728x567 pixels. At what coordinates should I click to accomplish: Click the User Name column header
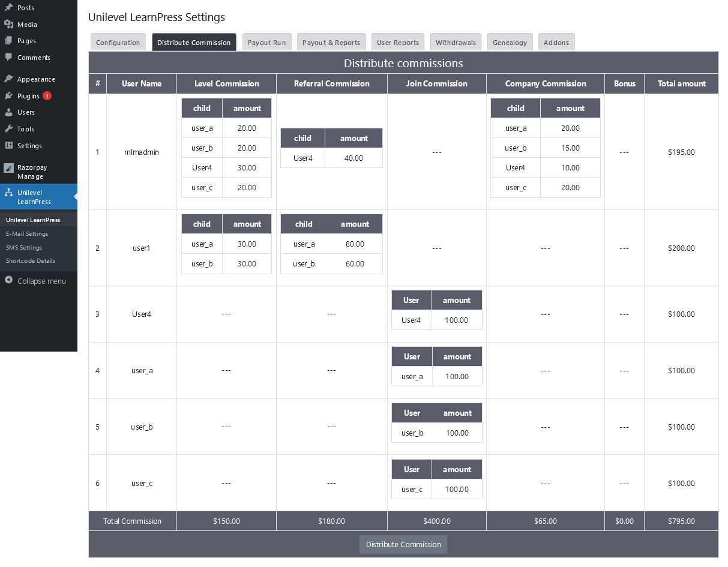tap(142, 83)
